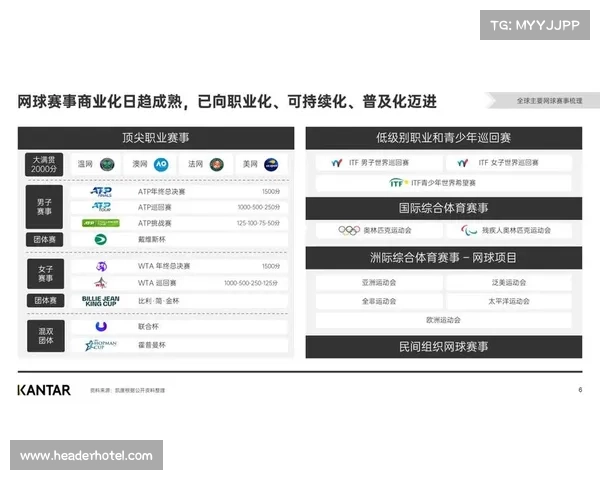Click the Billie Jean King Cup logo

(101, 301)
